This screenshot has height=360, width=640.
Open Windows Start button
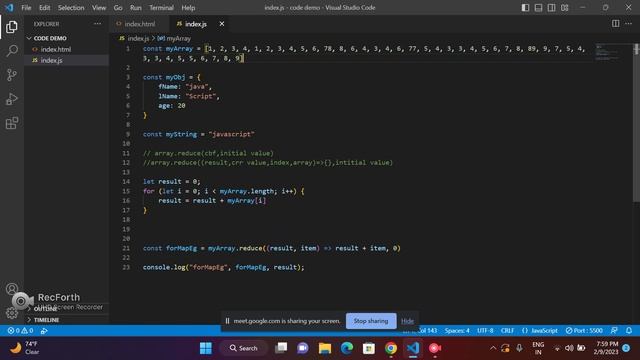point(206,348)
